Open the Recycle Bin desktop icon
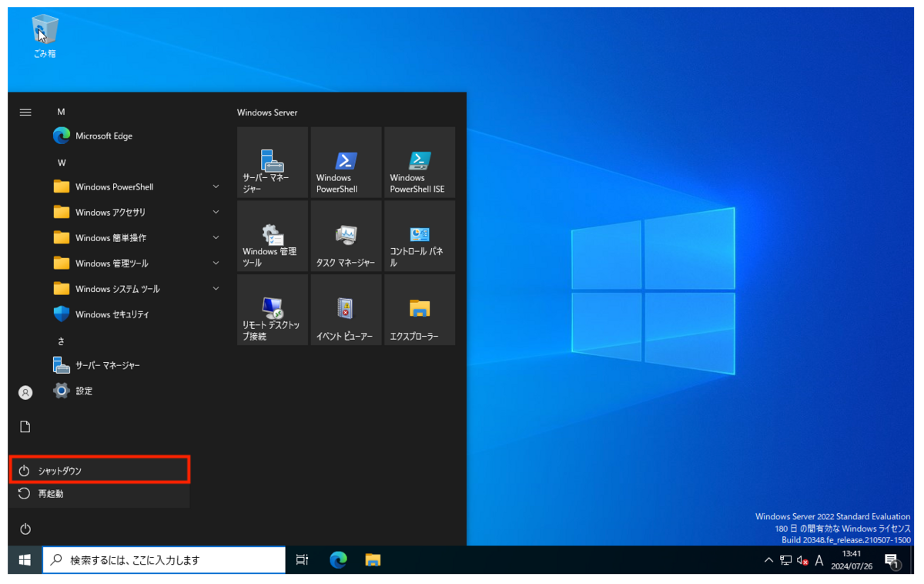 pyautogui.click(x=45, y=37)
